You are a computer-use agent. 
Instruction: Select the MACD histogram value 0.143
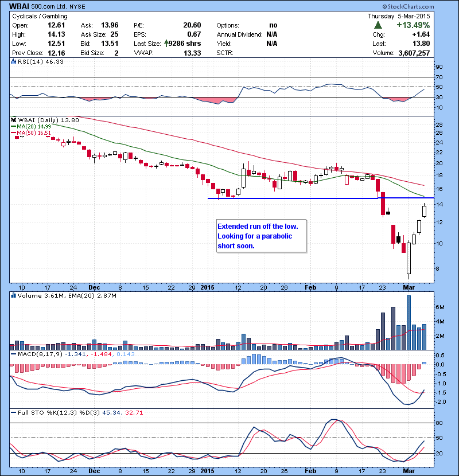(x=126, y=354)
